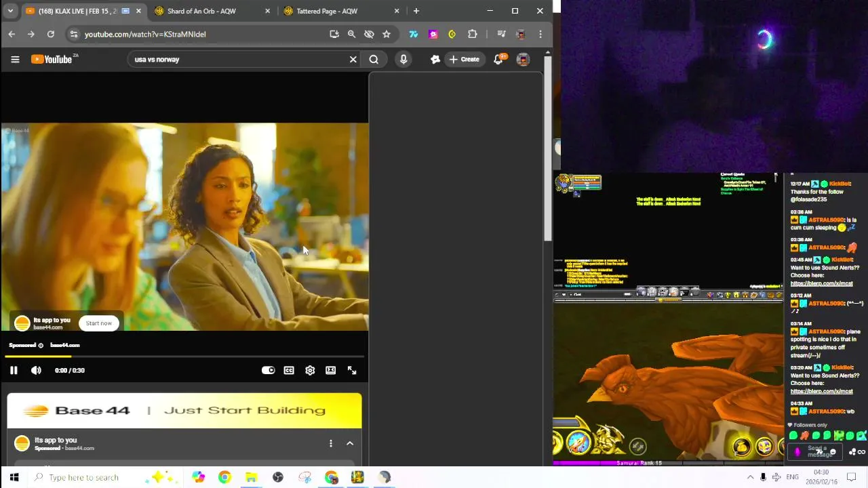Open the Extensions puzzle menu
Screen dimensions: 868x488
(x=473, y=34)
